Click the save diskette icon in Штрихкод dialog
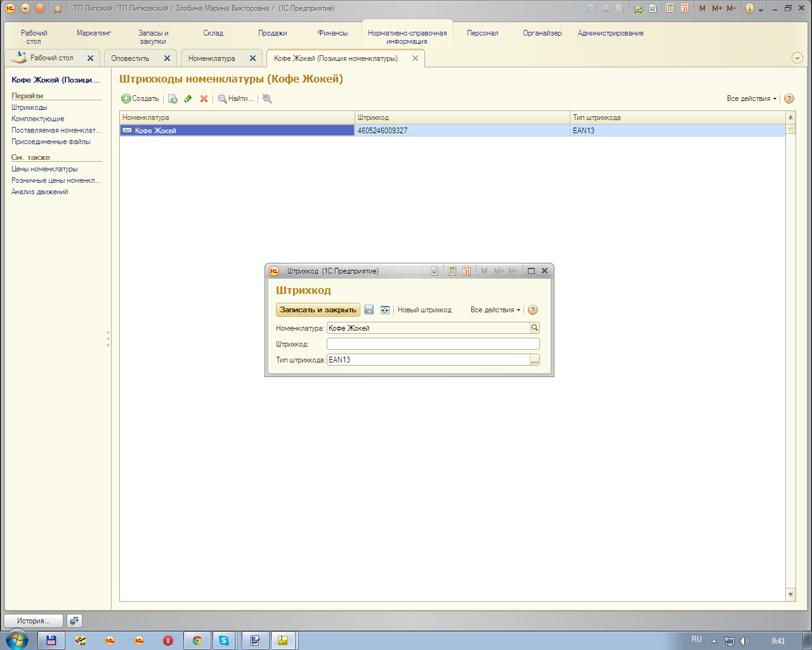812x650 pixels. point(369,310)
